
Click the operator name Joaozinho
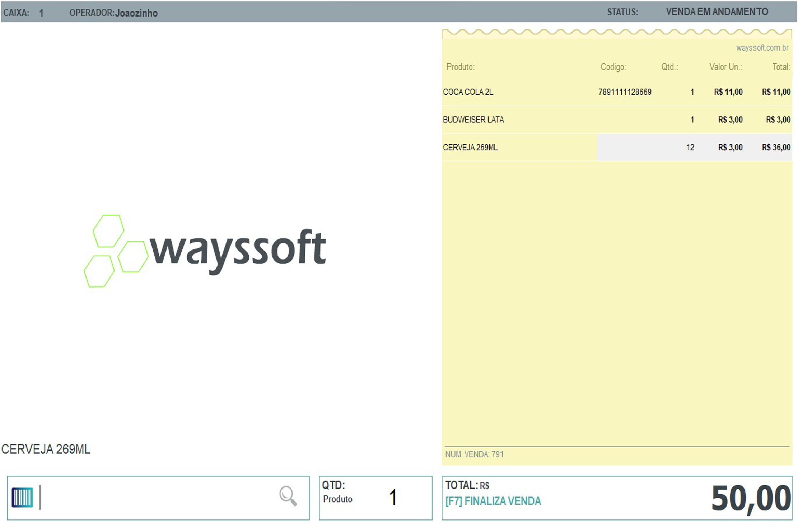click(x=136, y=13)
